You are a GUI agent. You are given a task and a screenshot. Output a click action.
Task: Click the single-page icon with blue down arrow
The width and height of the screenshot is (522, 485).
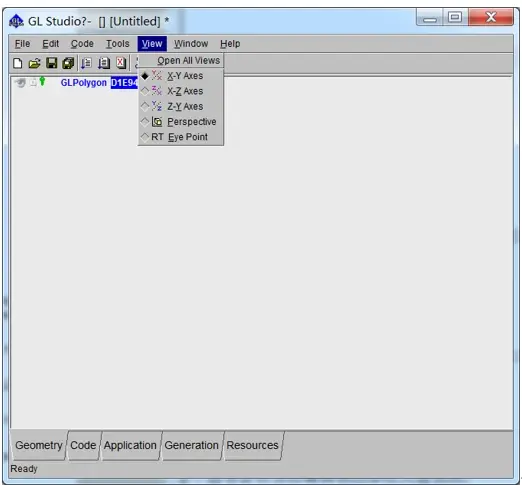(86, 63)
